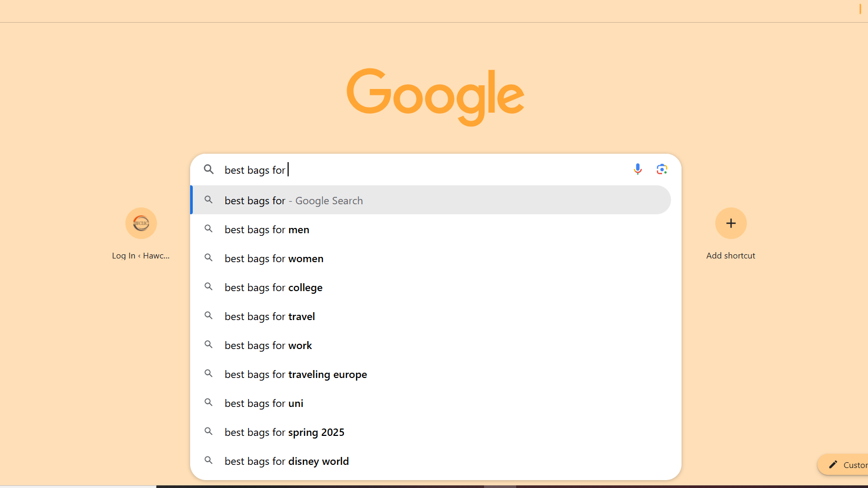This screenshot has width=868, height=488.
Task: Click the Add shortcut plus icon
Action: tap(731, 223)
